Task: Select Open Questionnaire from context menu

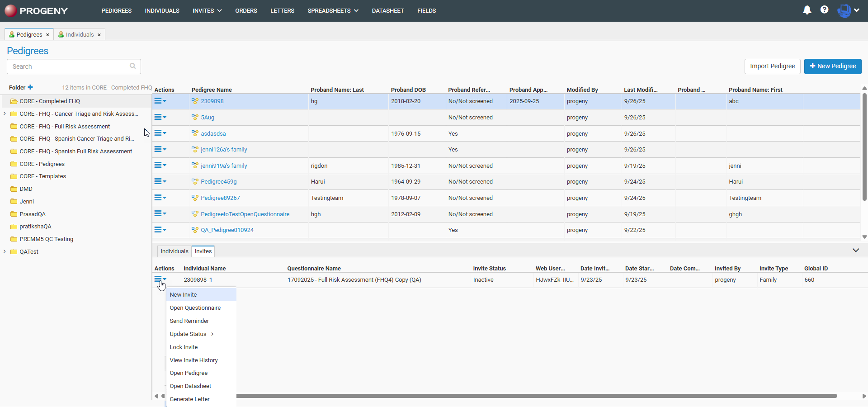Action: tap(195, 308)
